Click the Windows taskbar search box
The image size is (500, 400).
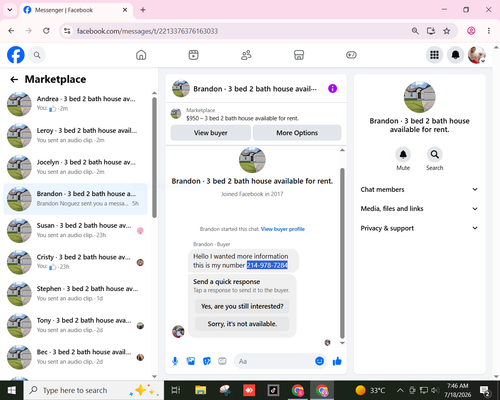click(94, 390)
